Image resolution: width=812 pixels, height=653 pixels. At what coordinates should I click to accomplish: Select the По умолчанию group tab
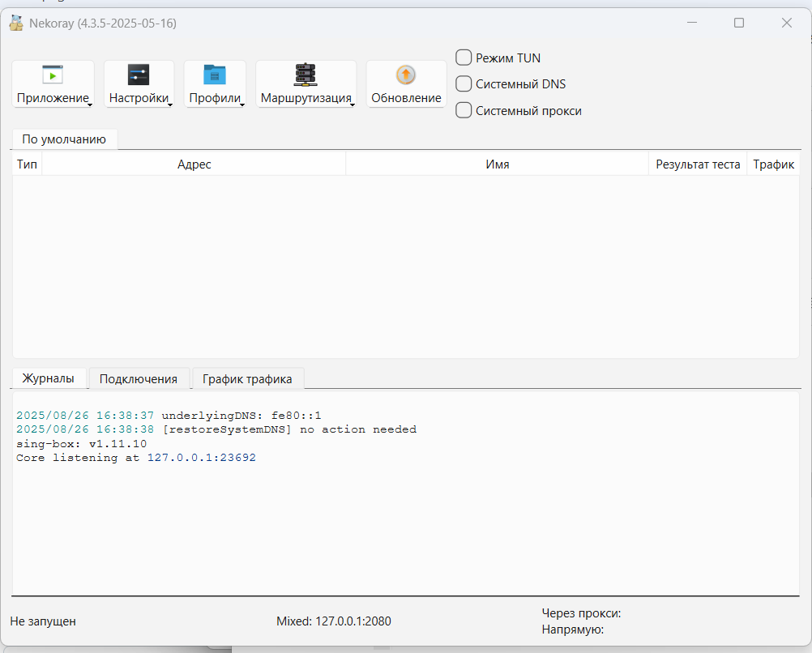click(64, 139)
